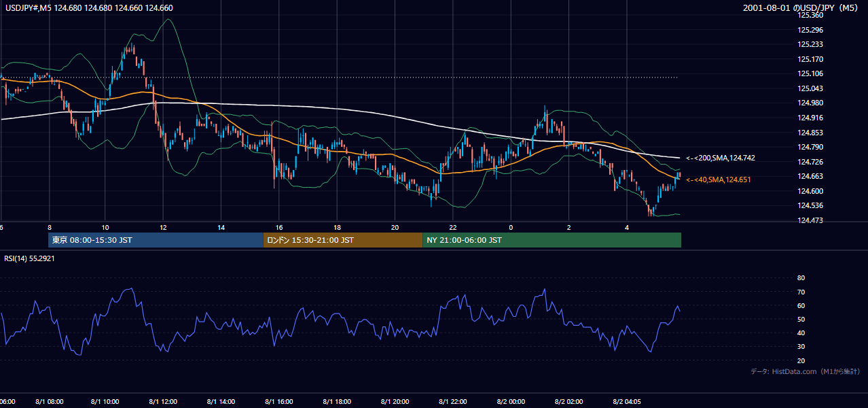
Task: Click the 8/1 22:00 date label
Action: click(x=453, y=402)
